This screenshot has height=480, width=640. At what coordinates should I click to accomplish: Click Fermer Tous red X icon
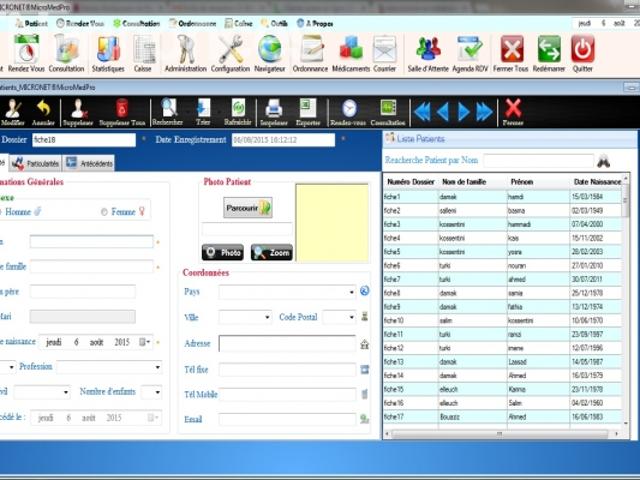point(511,53)
